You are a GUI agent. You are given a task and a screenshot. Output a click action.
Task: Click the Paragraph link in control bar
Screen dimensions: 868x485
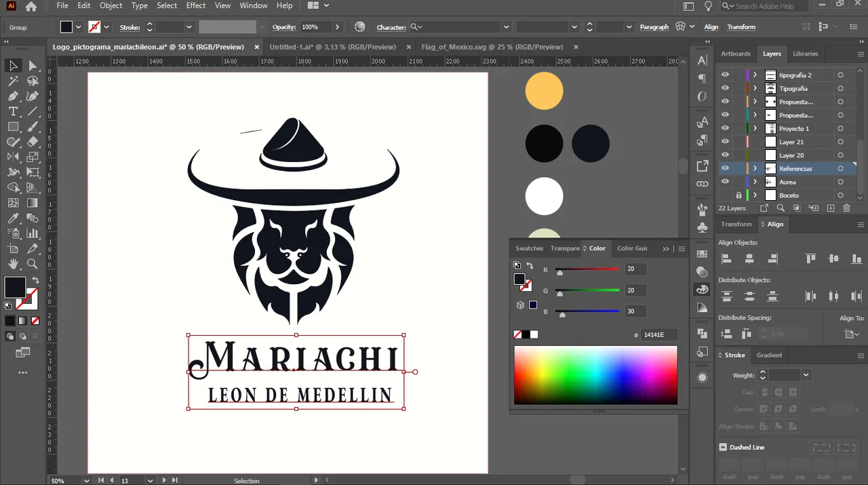point(654,27)
